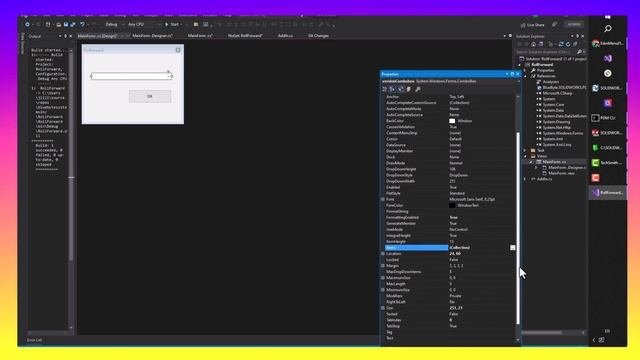The width and height of the screenshot is (640, 360).
Task: Open the Any CPU platform dropdown
Action: (x=143, y=24)
